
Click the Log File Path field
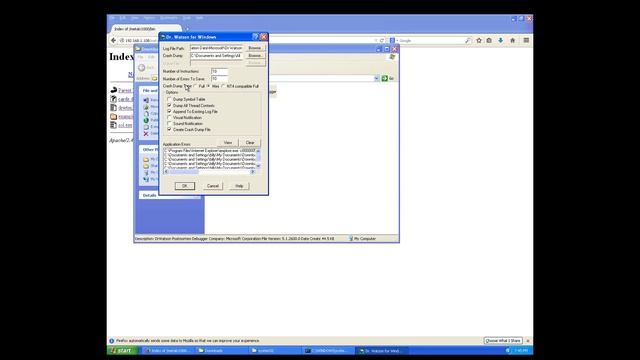click(x=217, y=48)
